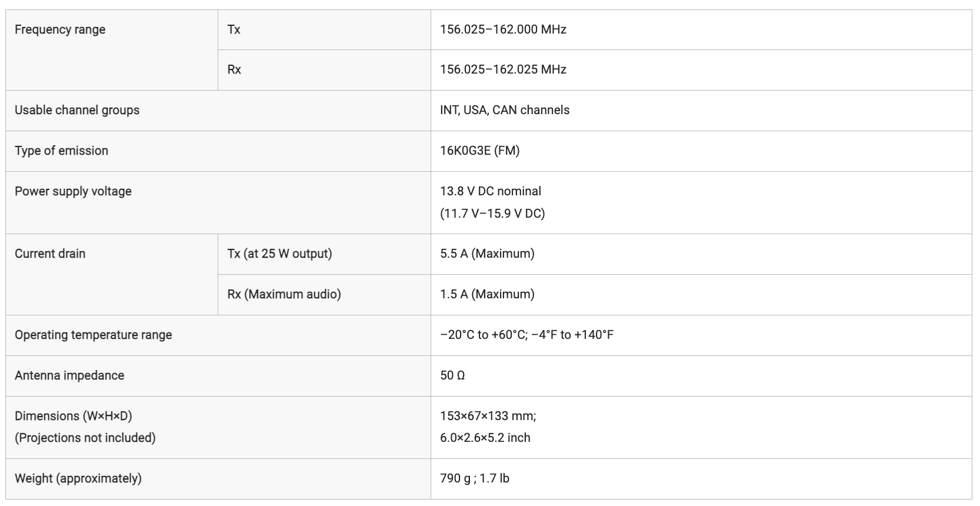This screenshot has height=506, width=980.
Task: Click the Usable channel groups label
Action: pos(77,110)
